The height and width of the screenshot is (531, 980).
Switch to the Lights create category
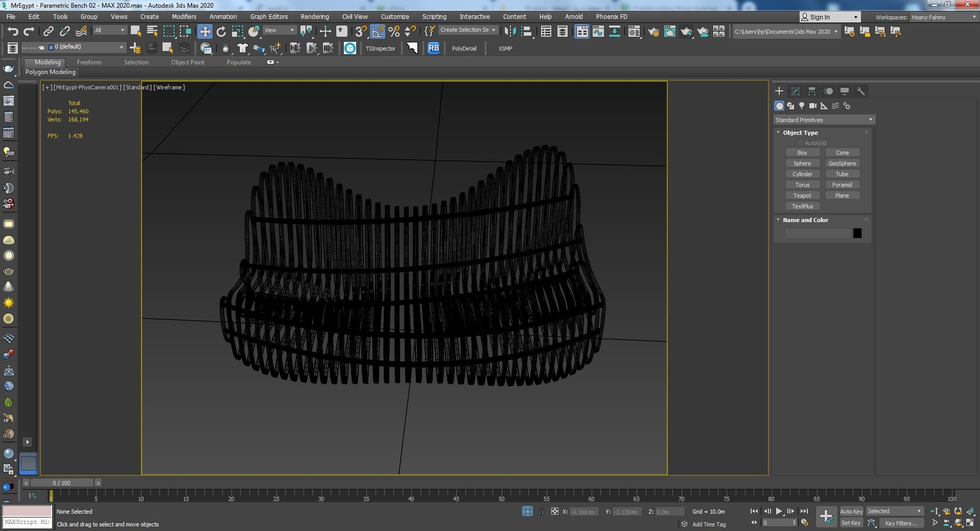(x=801, y=106)
